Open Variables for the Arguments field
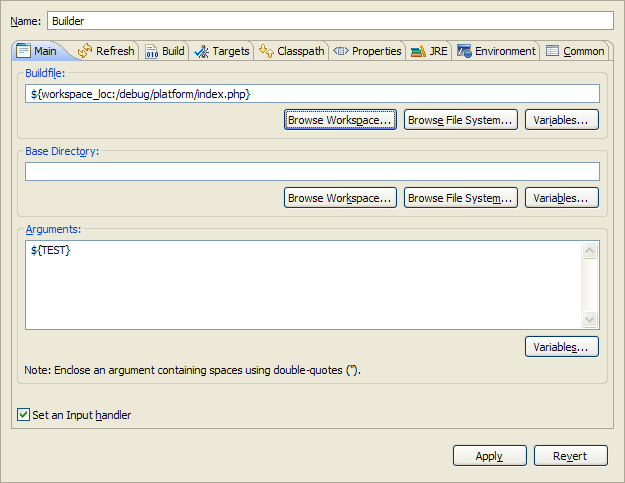The image size is (625, 483). pos(561,347)
